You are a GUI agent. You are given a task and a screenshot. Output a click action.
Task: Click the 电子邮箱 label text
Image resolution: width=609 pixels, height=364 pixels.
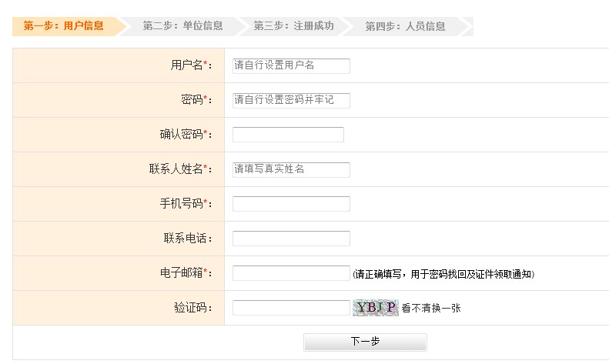(186, 273)
